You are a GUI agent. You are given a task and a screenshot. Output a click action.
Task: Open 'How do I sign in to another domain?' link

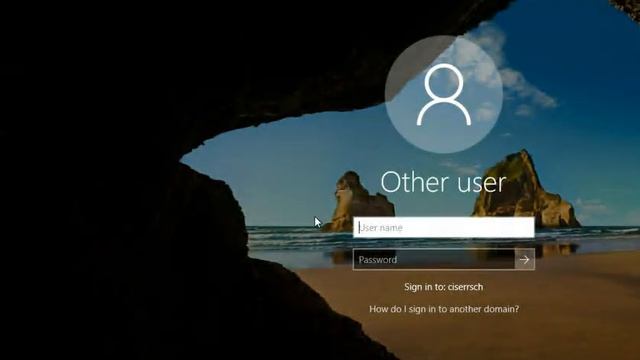tap(444, 309)
